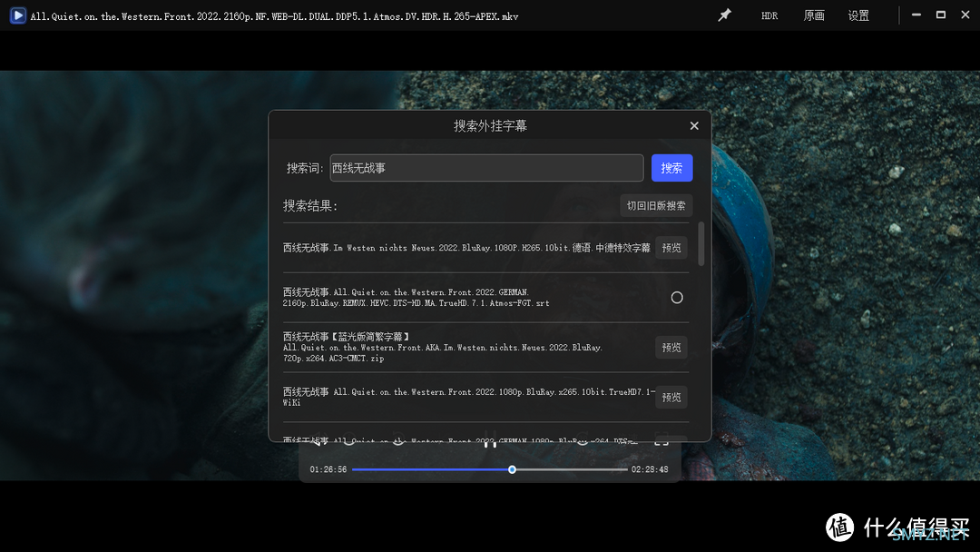Close the 搜索外挂字幕 dialog

pos(694,125)
